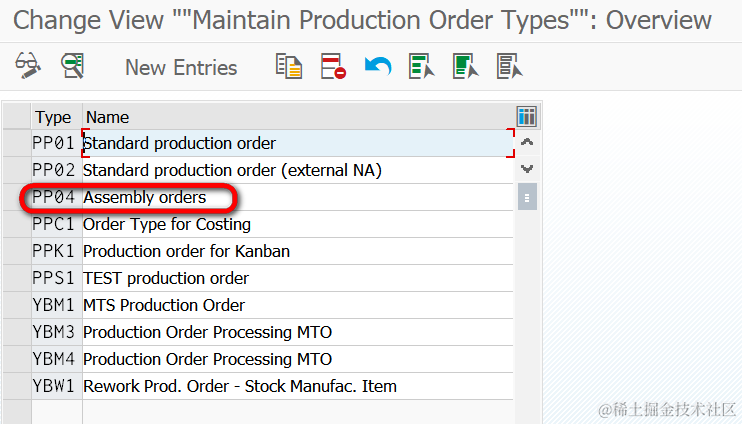Select type cell YBM4

(x=57, y=359)
